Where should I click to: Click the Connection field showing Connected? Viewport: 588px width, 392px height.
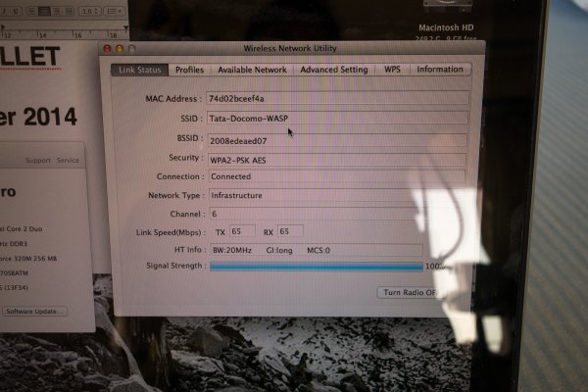coord(336,176)
